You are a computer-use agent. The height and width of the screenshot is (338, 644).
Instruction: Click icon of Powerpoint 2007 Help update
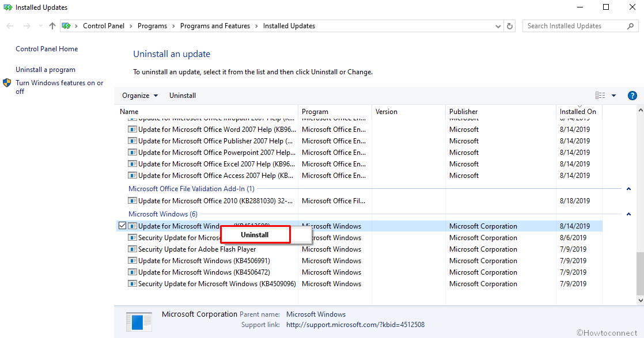(132, 153)
